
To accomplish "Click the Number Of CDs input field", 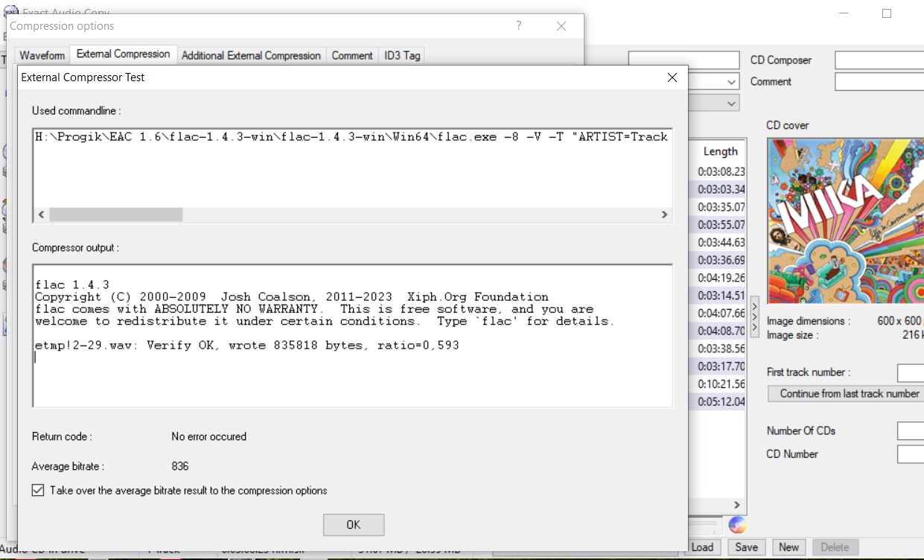I will (x=910, y=431).
